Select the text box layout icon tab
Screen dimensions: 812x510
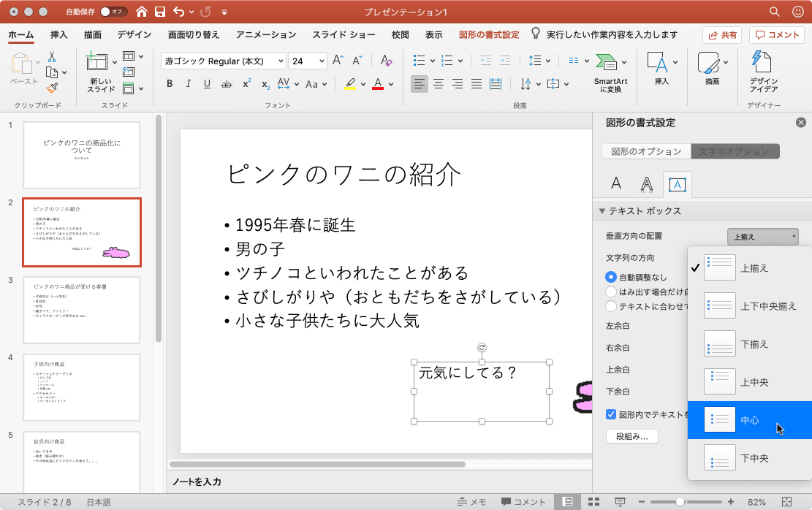[x=677, y=185]
